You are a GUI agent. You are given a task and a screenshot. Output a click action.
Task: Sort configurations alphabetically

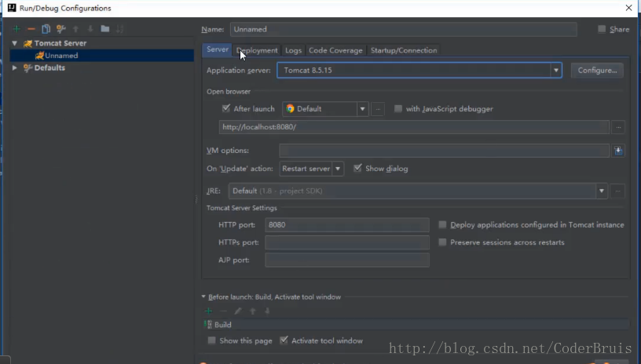click(x=119, y=29)
